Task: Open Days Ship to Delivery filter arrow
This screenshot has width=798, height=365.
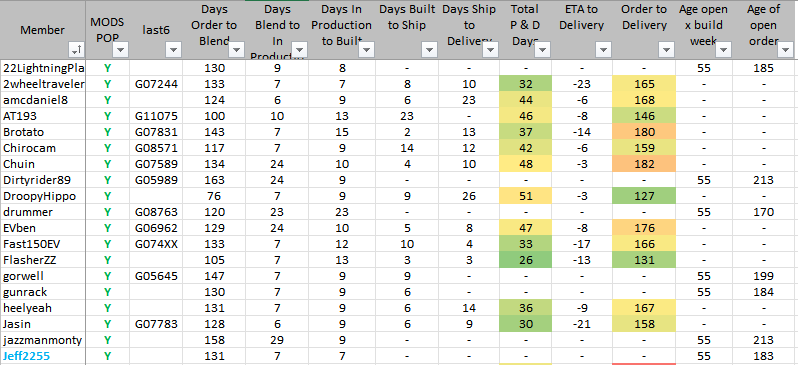Action: click(x=491, y=50)
